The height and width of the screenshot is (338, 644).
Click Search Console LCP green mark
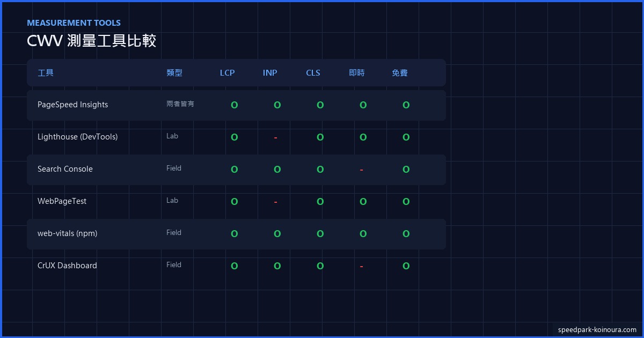234,170
